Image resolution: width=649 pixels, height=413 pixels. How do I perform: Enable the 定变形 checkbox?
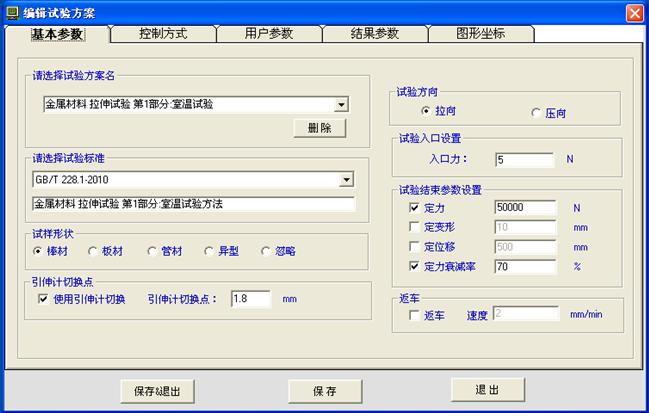(415, 227)
